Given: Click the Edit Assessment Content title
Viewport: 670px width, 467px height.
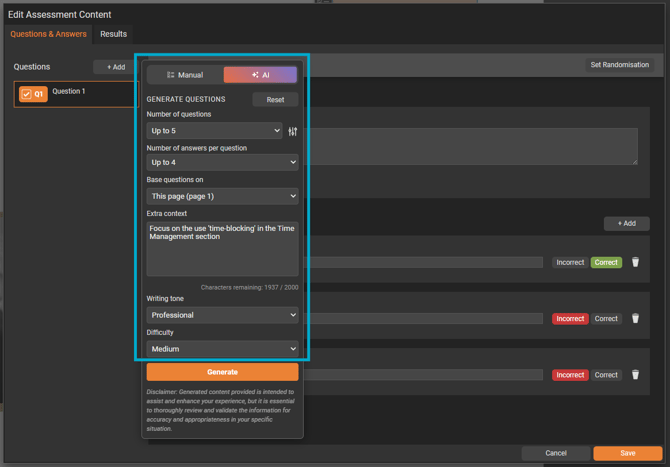Looking at the screenshot, I should [59, 15].
